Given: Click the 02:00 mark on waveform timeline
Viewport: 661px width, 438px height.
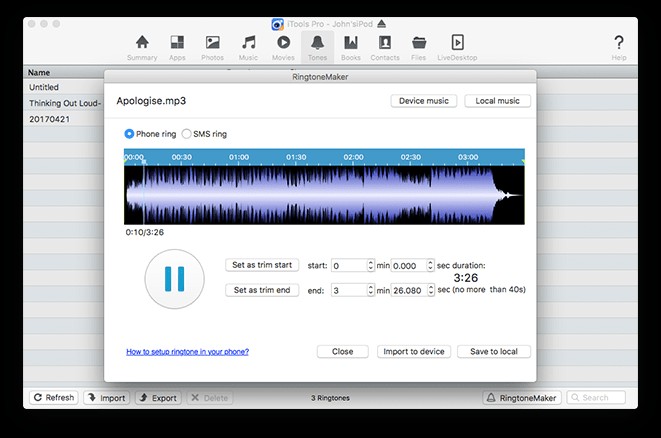Looking at the screenshot, I should [354, 157].
